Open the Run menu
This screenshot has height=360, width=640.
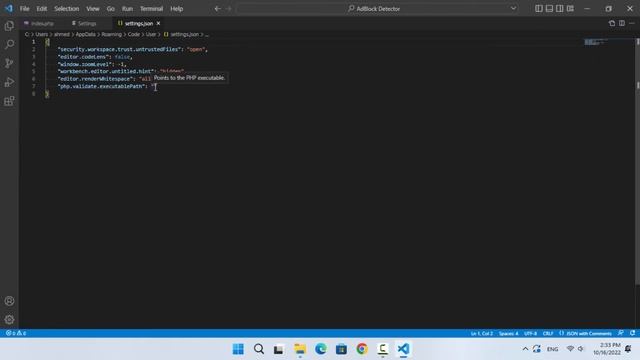127,9
